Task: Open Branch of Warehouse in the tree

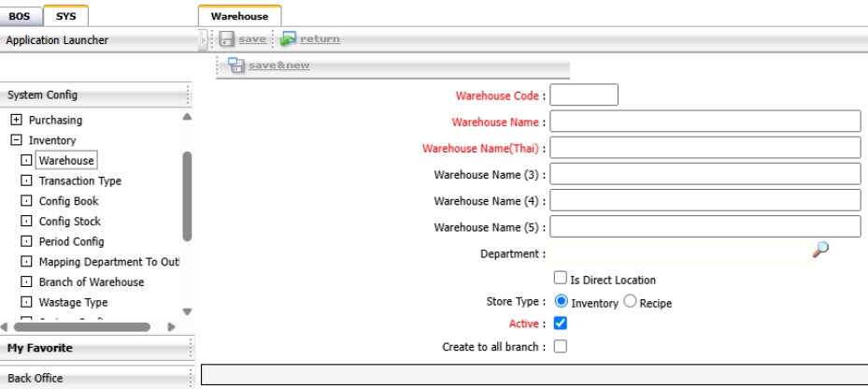Action: pyautogui.click(x=91, y=282)
